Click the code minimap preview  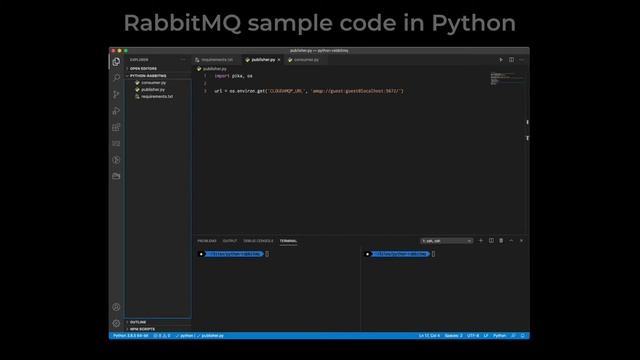pos(507,79)
